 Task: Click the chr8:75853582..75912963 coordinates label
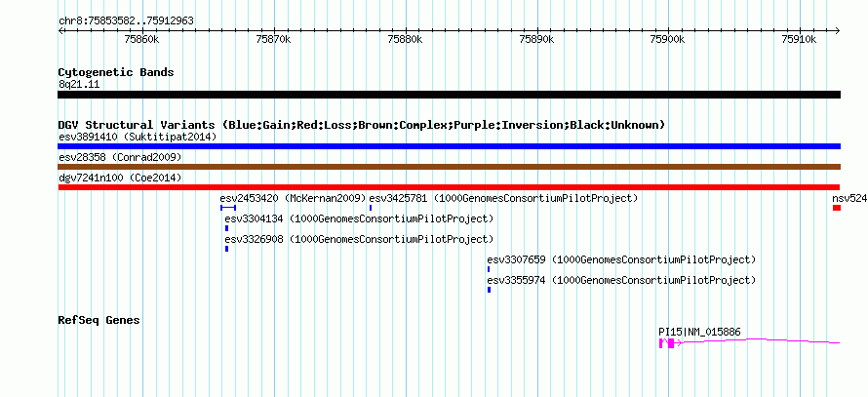point(126,21)
